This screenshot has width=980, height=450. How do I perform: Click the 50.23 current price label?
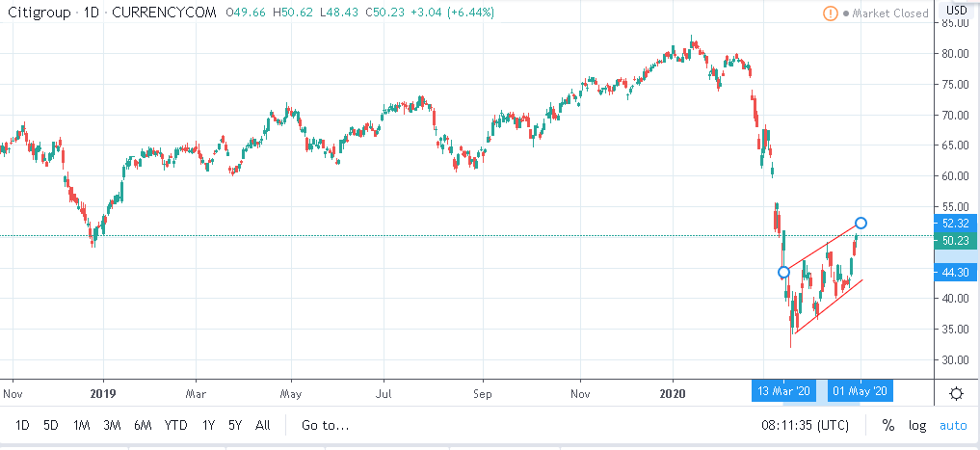(x=956, y=241)
